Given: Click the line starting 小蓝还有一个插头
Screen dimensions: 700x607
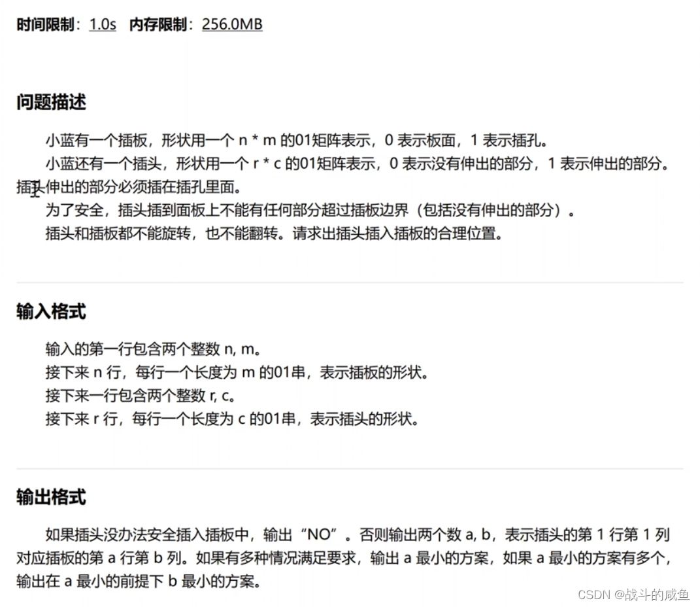Looking at the screenshot, I should click(x=358, y=164).
